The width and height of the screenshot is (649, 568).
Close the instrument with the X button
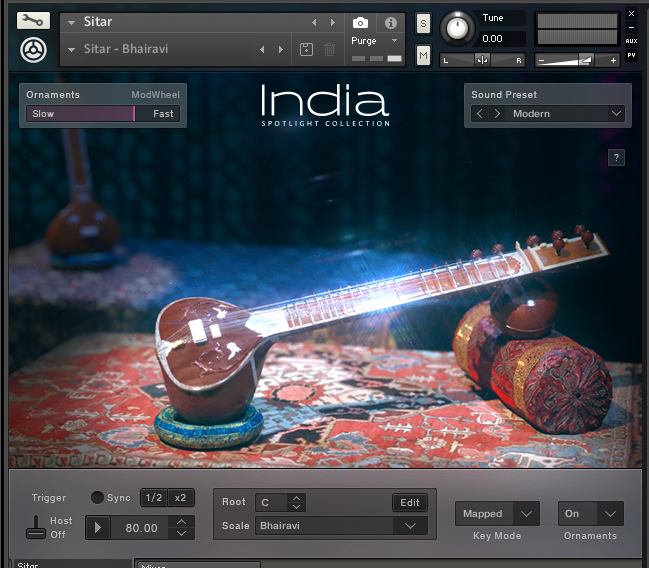click(x=631, y=13)
